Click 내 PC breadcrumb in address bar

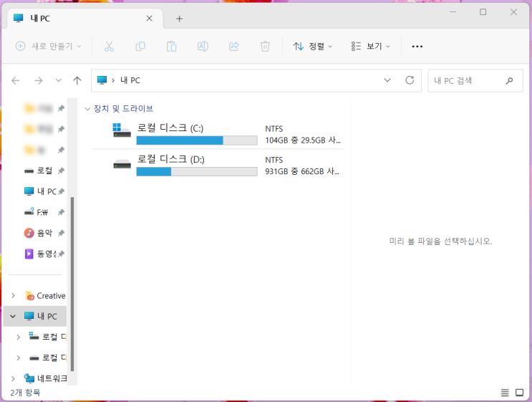click(x=130, y=80)
